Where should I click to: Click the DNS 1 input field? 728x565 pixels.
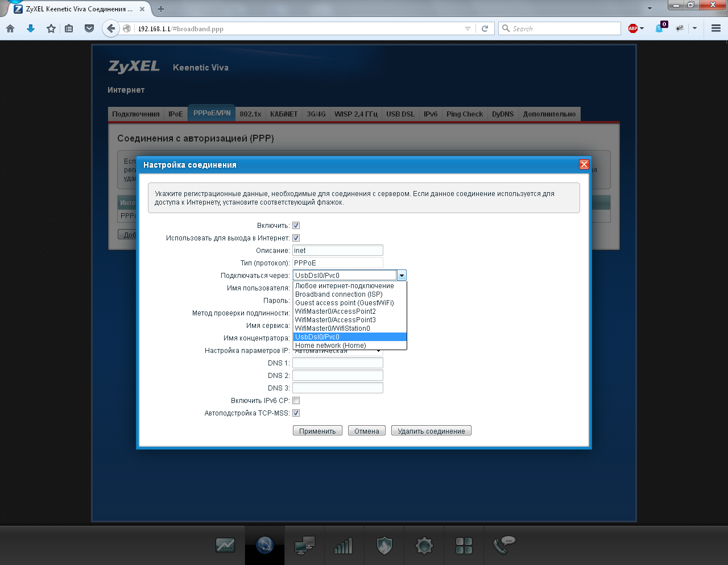[338, 363]
